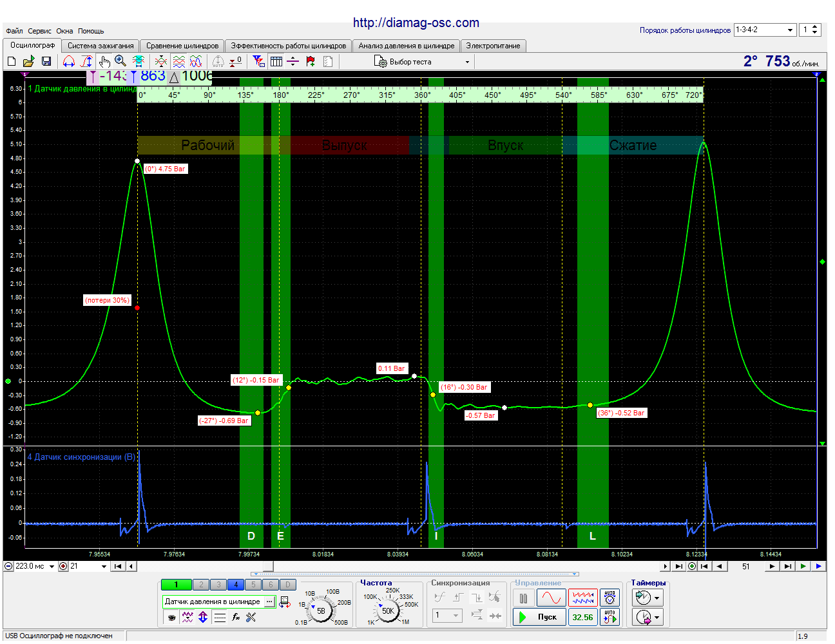Select the red arc horizontal measure tool

(x=69, y=61)
